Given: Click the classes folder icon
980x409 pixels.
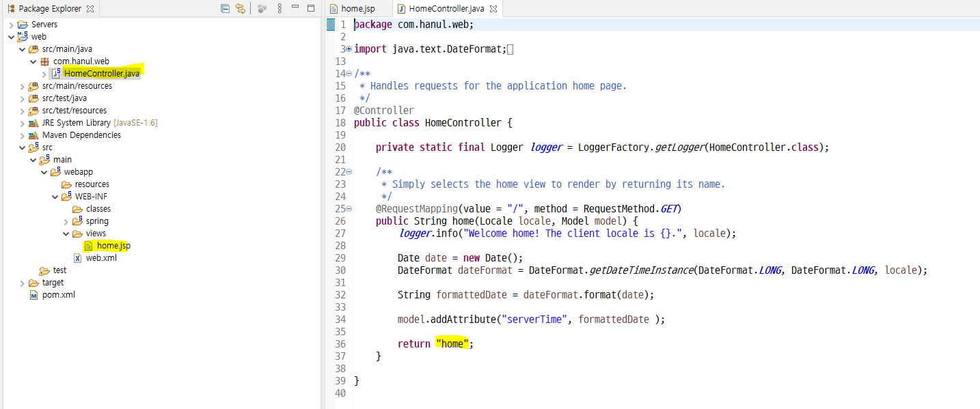Looking at the screenshot, I should [77, 209].
